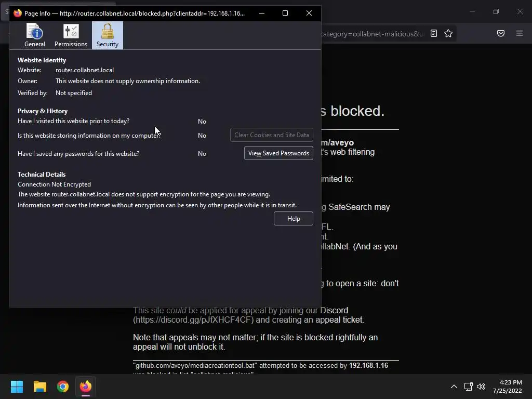
Task: Open the clock showing 4:23 PM
Action: [x=508, y=387]
